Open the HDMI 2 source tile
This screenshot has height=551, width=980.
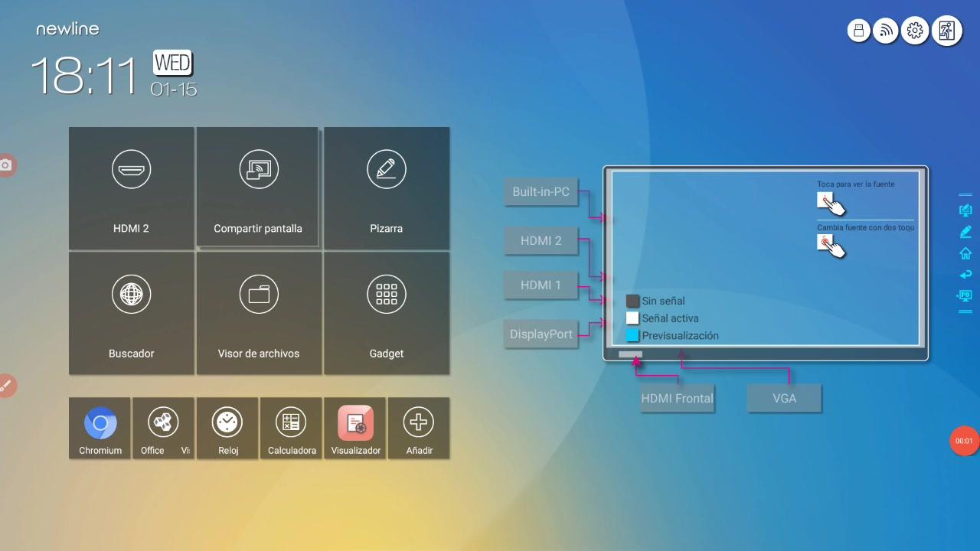pyautogui.click(x=131, y=188)
